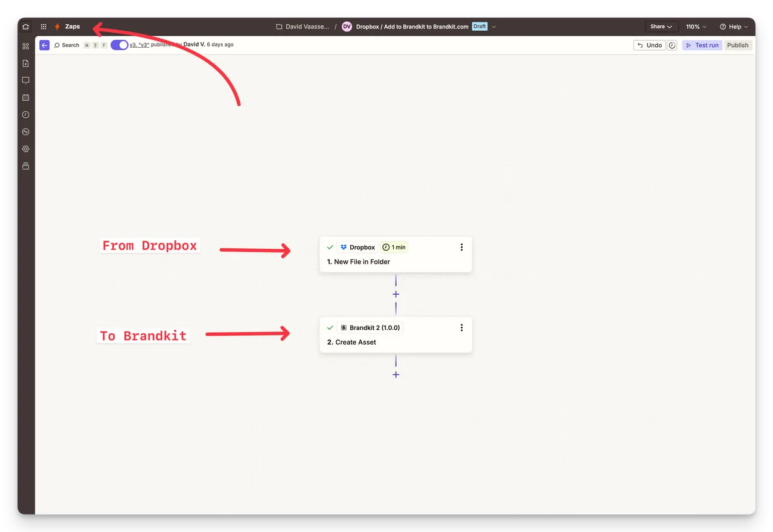This screenshot has width=773, height=532.
Task: Open the activity pulse icon in sidebar
Action: [x=25, y=132]
